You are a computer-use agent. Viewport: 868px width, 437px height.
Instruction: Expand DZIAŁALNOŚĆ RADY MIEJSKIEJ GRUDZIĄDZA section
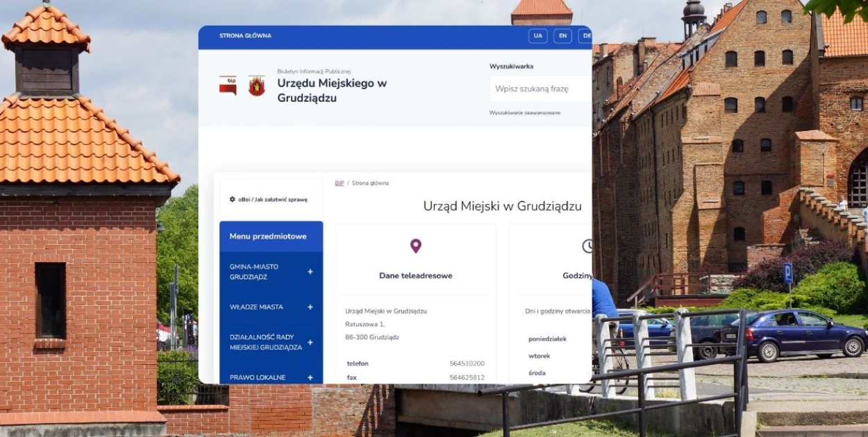click(310, 342)
